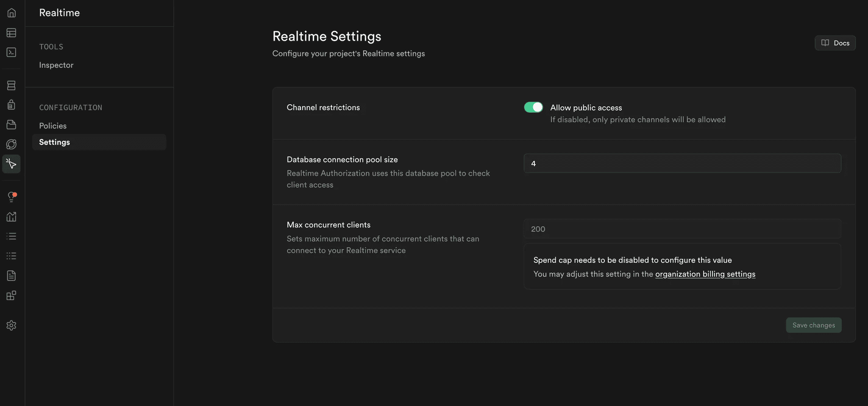Click the Spend cap notice text
This screenshot has width=868, height=406.
point(633,260)
